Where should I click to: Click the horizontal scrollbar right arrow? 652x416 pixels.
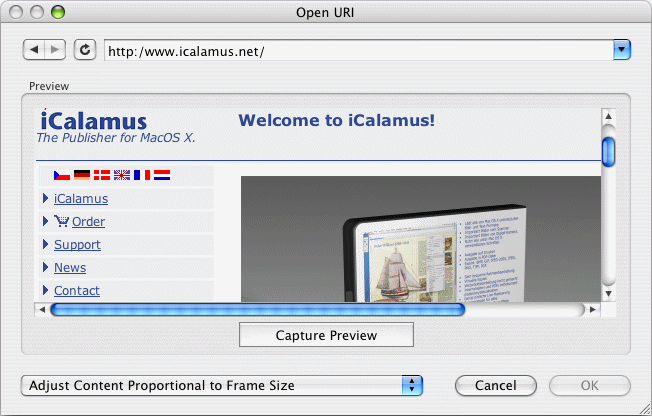(593, 310)
